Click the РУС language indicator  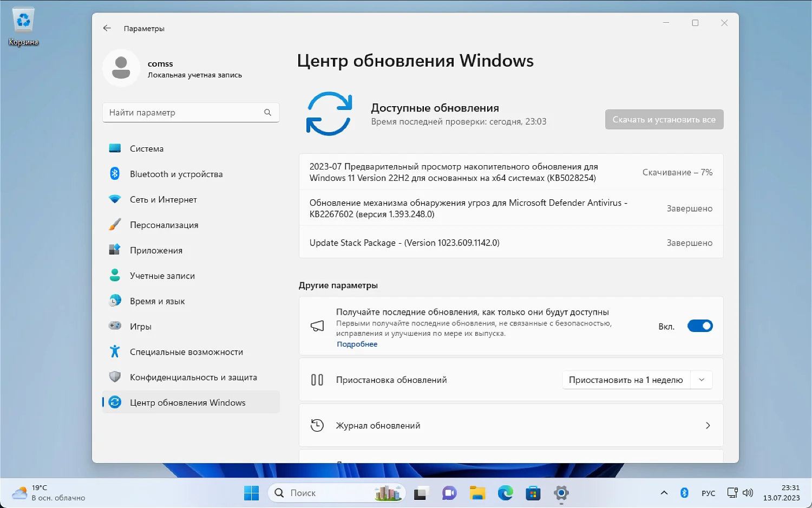[708, 493]
